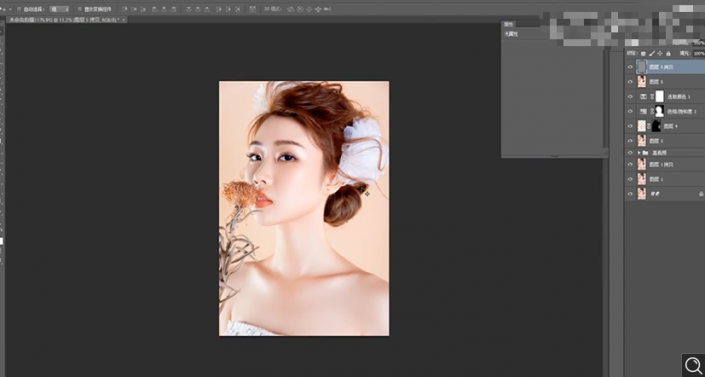The image size is (705, 377).
Task: Toggle visibility of the layer group
Action: tap(630, 153)
